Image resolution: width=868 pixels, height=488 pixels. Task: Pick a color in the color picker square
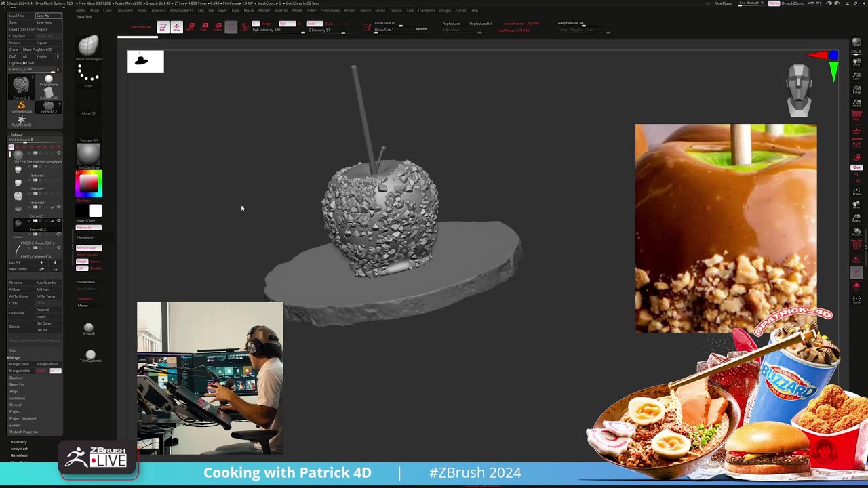click(89, 184)
